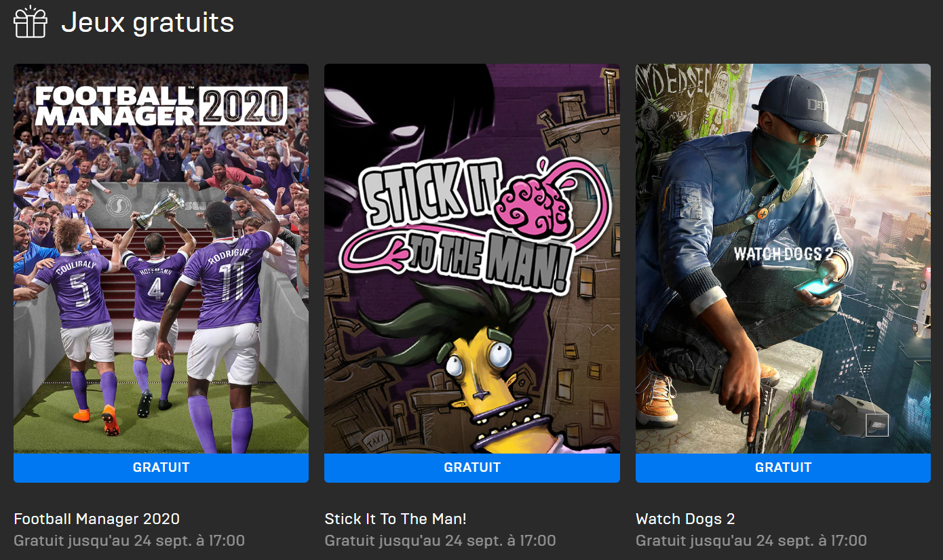
Task: Click the free-until date under Stick It To The Man!
Action: pyautogui.click(x=440, y=541)
